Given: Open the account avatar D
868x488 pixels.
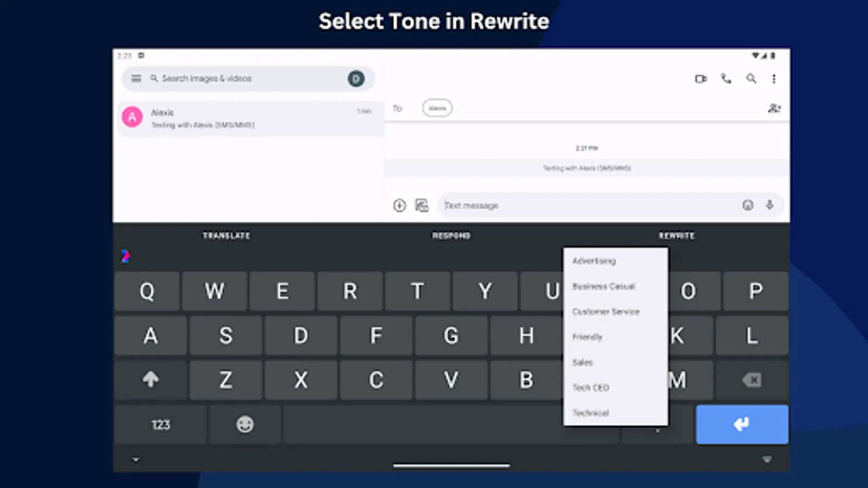Looking at the screenshot, I should (x=356, y=79).
